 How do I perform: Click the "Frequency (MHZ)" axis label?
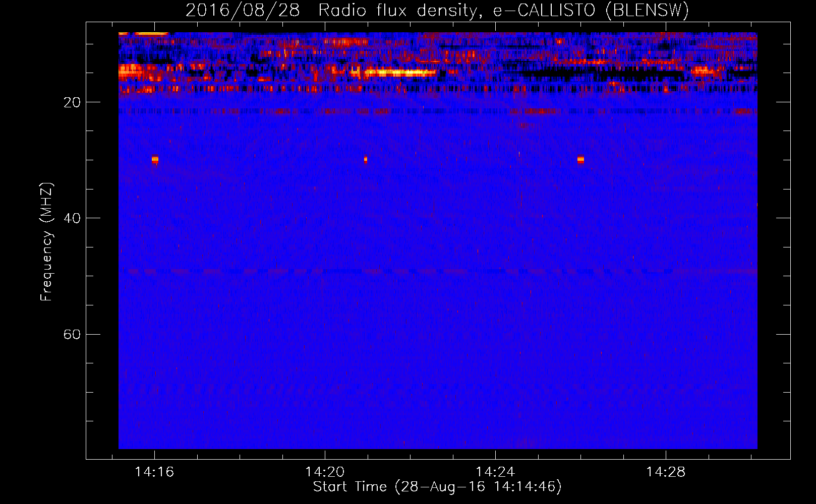46,242
